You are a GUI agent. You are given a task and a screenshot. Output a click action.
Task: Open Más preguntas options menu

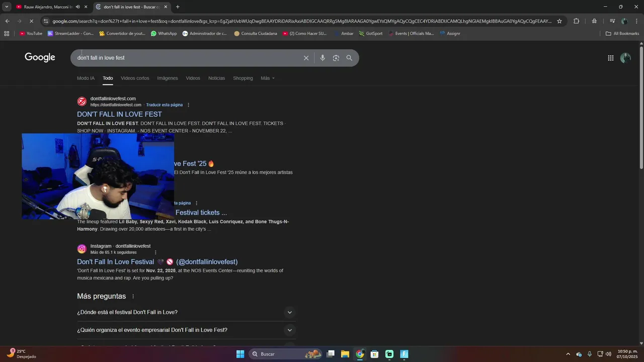(x=133, y=297)
